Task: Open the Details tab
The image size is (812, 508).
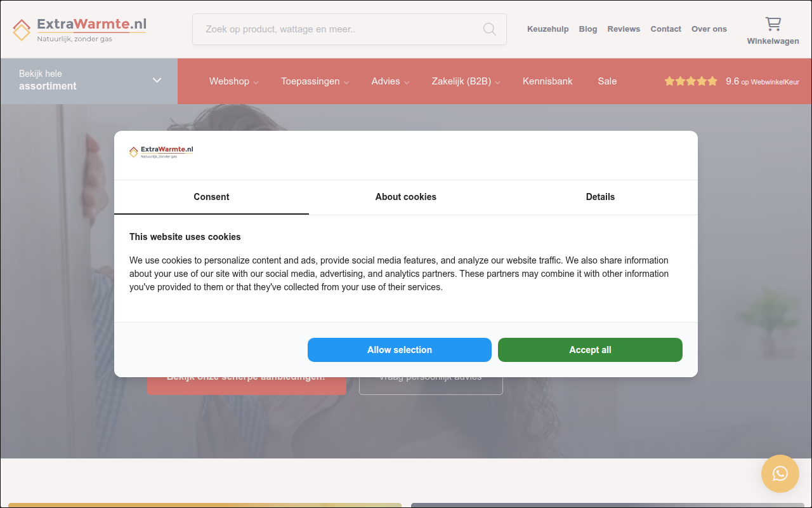Action: [x=600, y=197]
